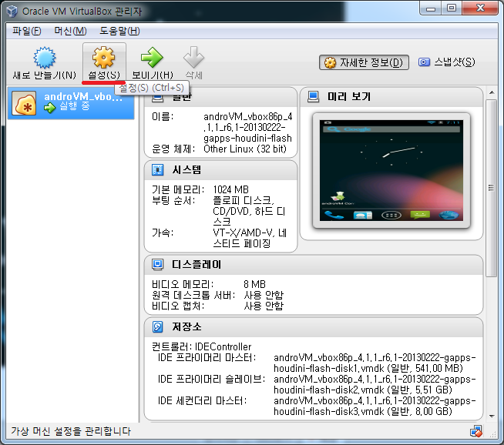Image resolution: width=504 pixels, height=445 pixels.
Task: Select the Details (자세한 정보) button
Action: (364, 62)
